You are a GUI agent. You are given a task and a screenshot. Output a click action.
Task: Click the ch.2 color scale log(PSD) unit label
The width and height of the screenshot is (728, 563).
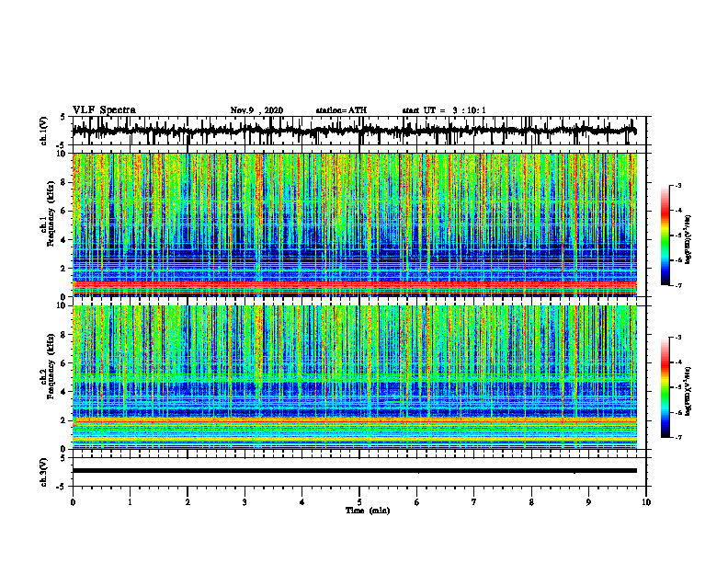pyautogui.click(x=688, y=391)
